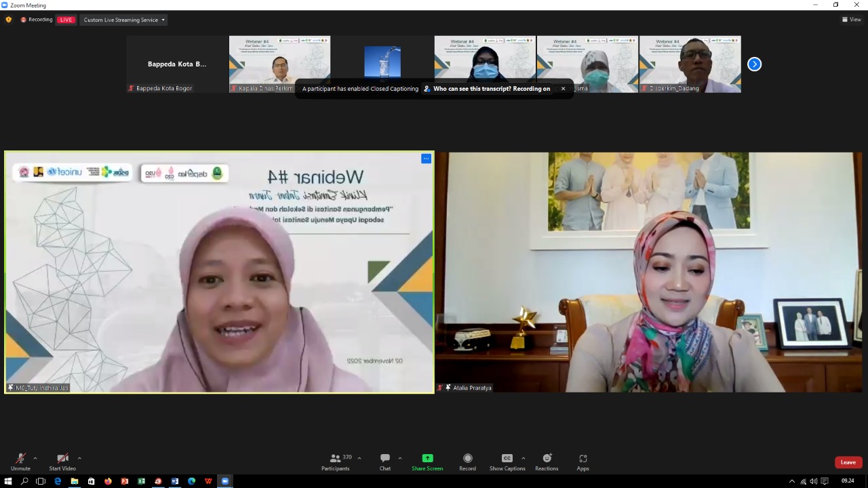Show next page of participant thumbnails

[754, 64]
